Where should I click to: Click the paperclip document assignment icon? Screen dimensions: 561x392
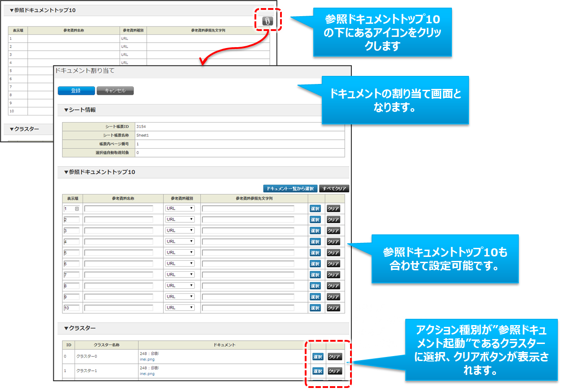click(x=267, y=21)
